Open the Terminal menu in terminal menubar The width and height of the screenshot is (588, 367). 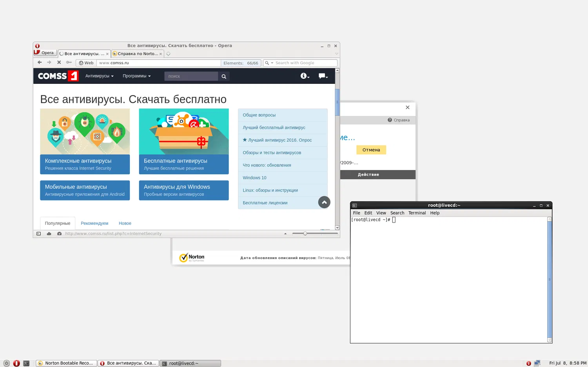(x=417, y=213)
